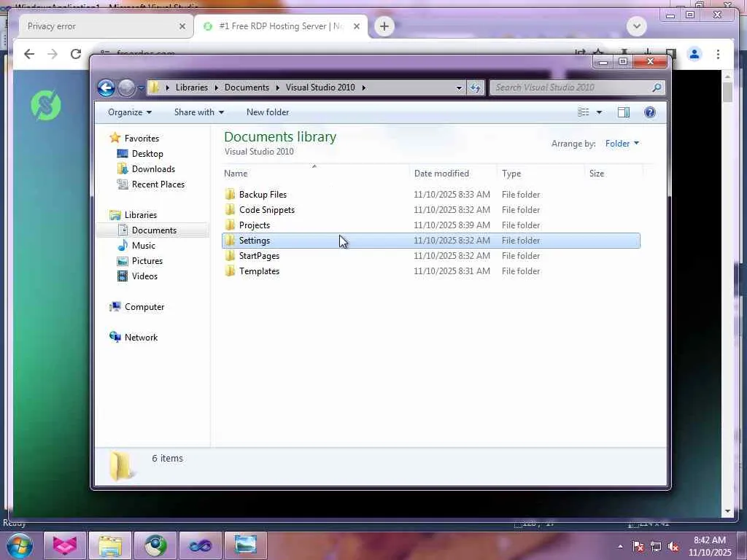
Task: Click the refresh button beside the address bar
Action: pos(475,87)
